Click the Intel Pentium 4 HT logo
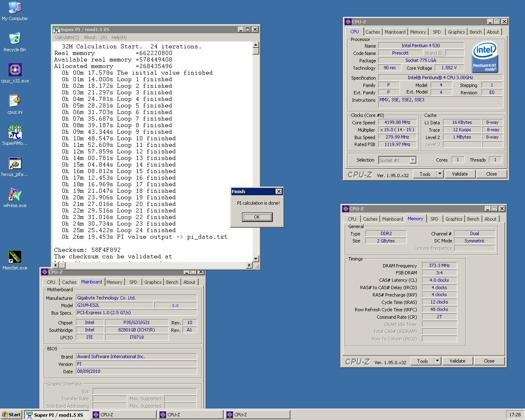 tap(485, 57)
